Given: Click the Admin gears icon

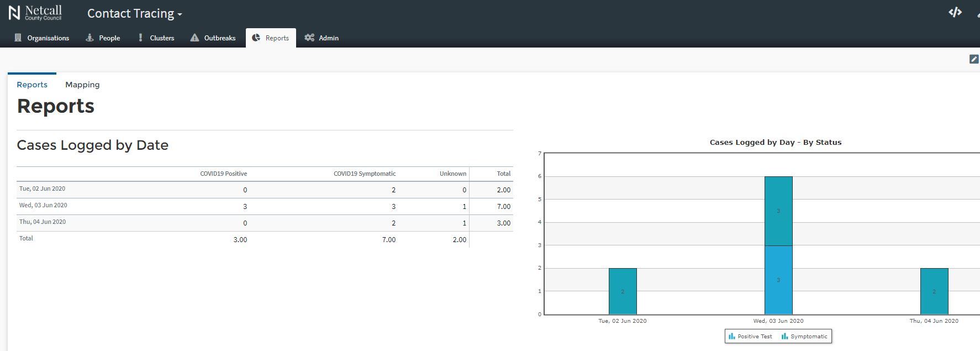Looking at the screenshot, I should (x=309, y=38).
